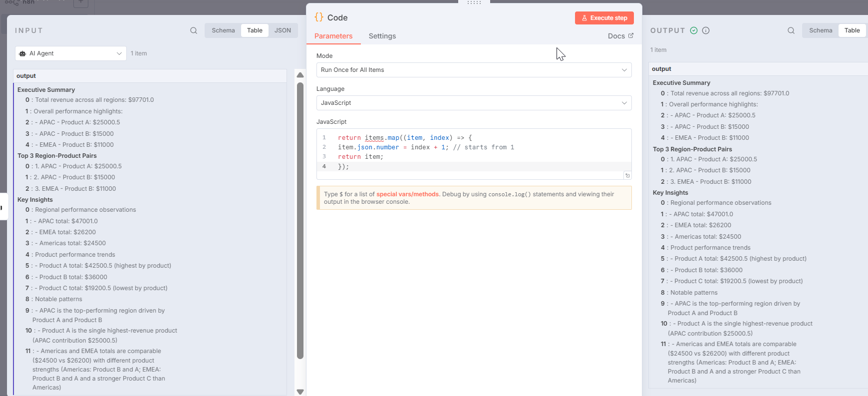Switch output view to Schema
This screenshot has width=868, height=396.
(821, 30)
